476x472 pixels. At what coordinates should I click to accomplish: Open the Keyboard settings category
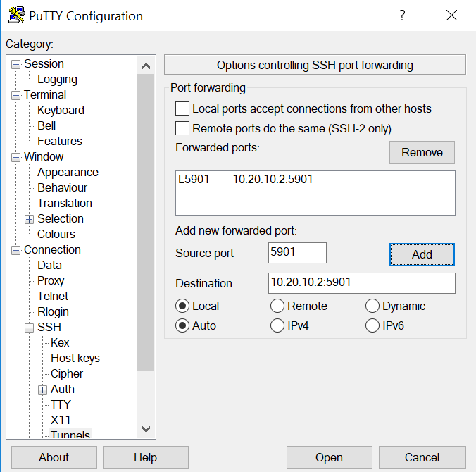[61, 111]
